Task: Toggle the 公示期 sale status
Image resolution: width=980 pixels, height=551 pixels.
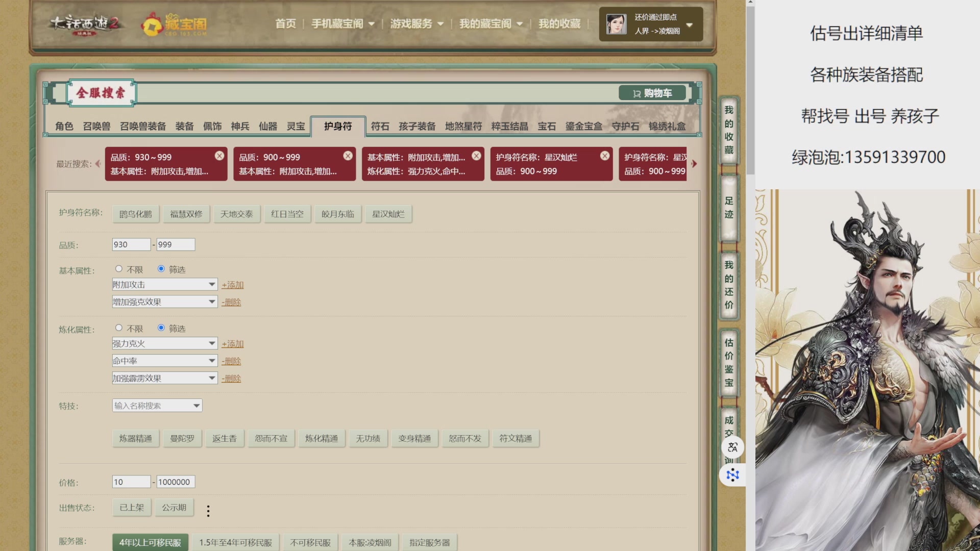Action: [174, 508]
